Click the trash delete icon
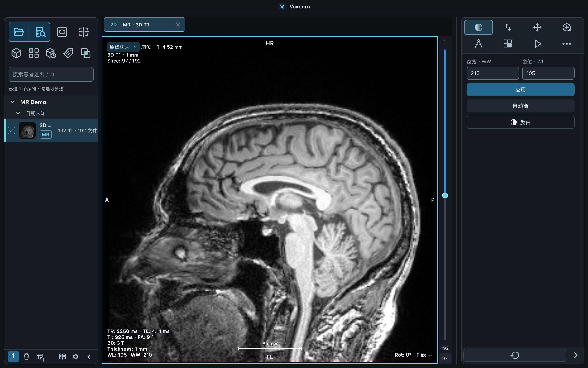The image size is (588, 368). click(x=27, y=357)
